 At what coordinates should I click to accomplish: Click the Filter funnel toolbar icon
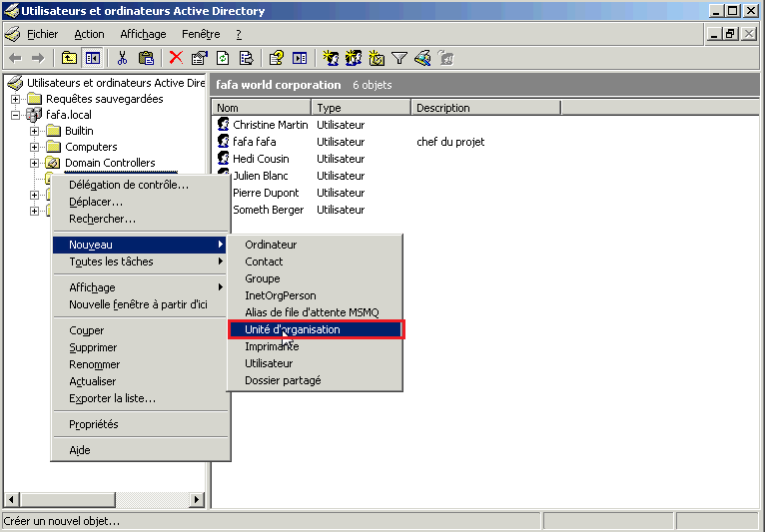[x=399, y=59]
